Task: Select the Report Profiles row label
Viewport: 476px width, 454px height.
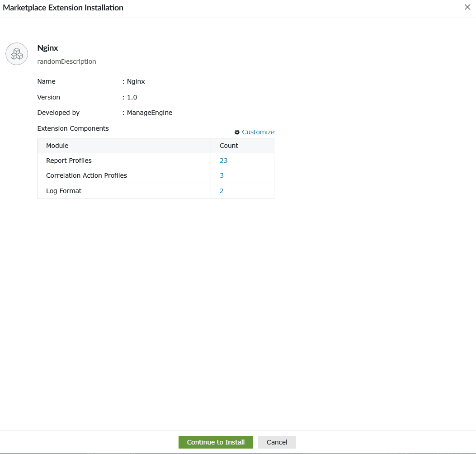Action: tap(69, 161)
